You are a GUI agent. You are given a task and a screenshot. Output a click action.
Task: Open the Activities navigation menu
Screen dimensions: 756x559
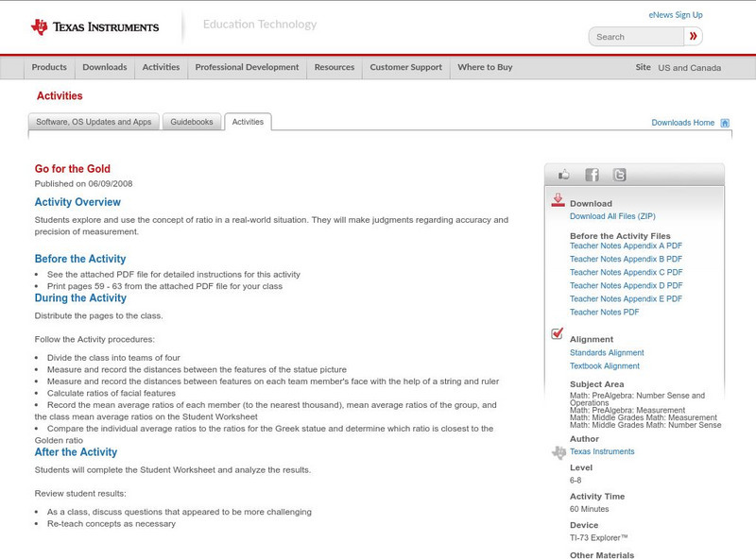(x=161, y=67)
